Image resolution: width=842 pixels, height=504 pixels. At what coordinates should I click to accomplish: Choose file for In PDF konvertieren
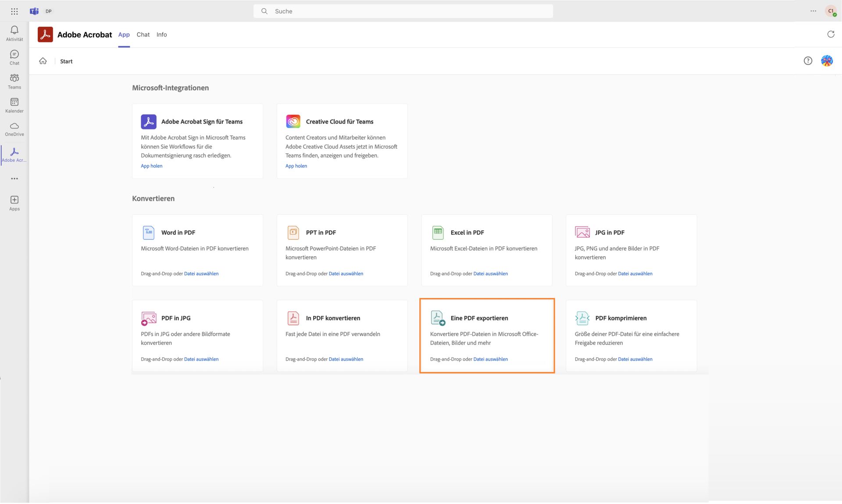coord(346,359)
